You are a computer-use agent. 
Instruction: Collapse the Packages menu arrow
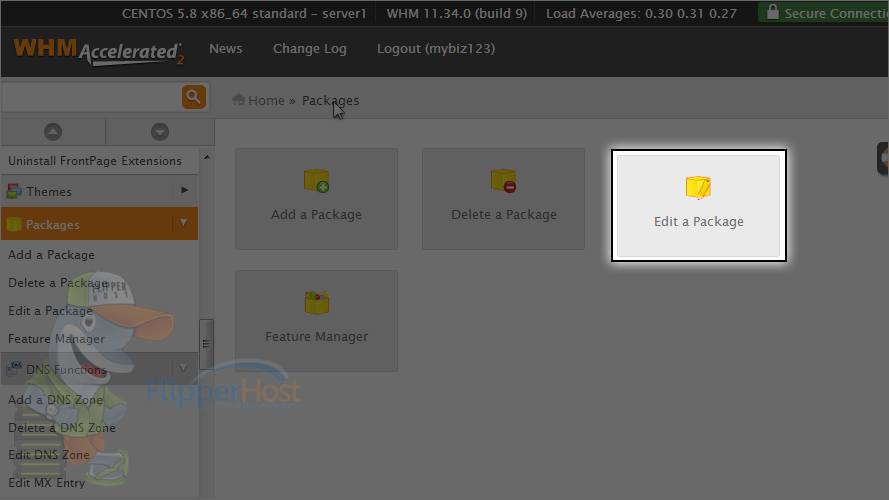pos(184,223)
